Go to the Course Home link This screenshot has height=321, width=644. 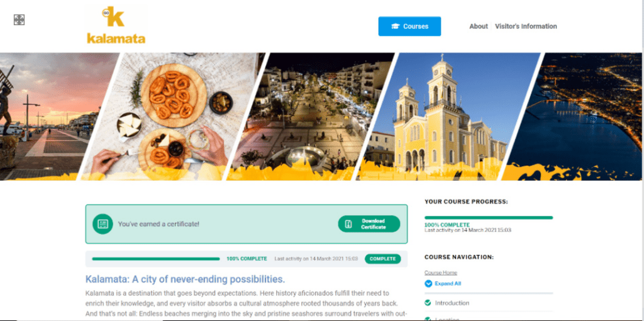(441, 273)
